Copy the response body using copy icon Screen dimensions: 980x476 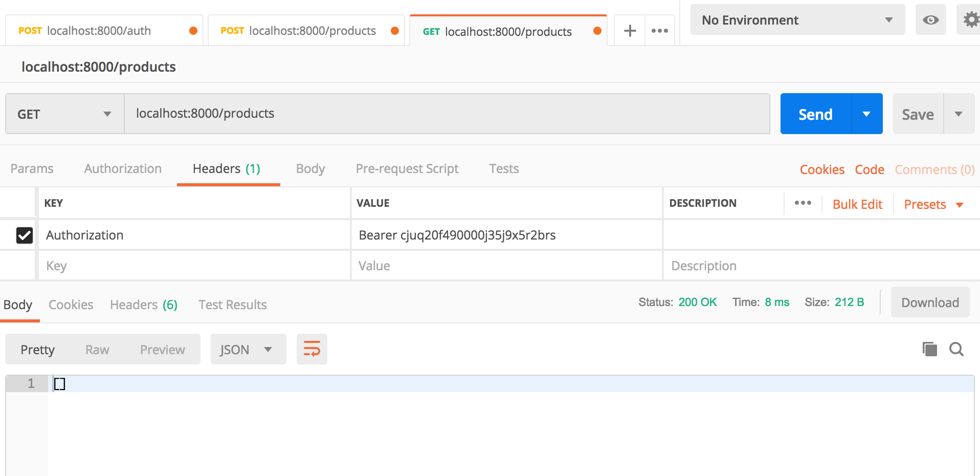tap(928, 349)
